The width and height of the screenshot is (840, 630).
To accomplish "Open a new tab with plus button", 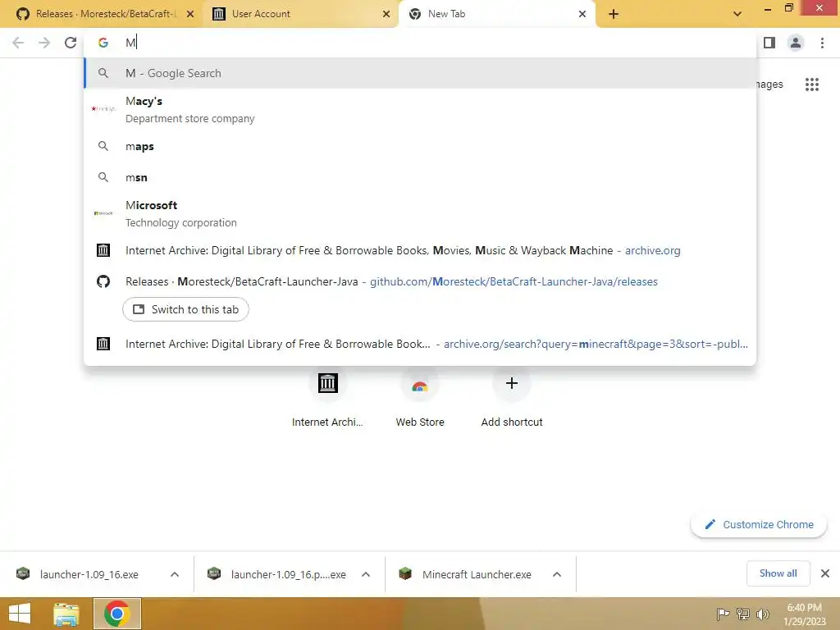I will [614, 14].
